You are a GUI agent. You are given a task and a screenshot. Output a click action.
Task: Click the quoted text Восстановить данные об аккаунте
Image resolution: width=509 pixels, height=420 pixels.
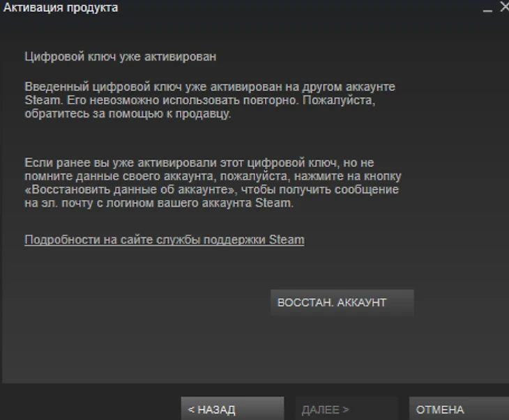coord(131,189)
